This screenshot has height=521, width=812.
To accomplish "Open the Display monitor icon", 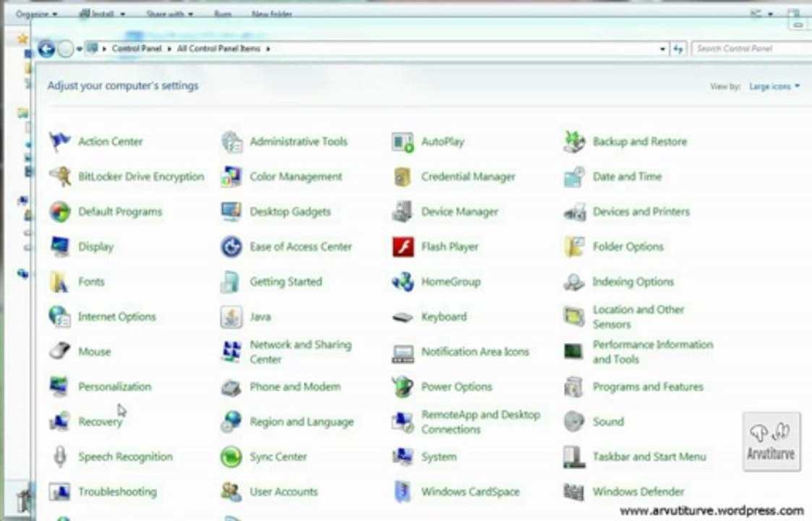I will point(59,247).
